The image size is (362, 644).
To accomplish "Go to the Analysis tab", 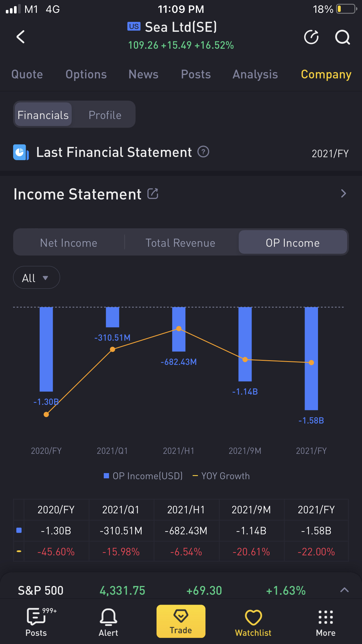I will tap(255, 74).
